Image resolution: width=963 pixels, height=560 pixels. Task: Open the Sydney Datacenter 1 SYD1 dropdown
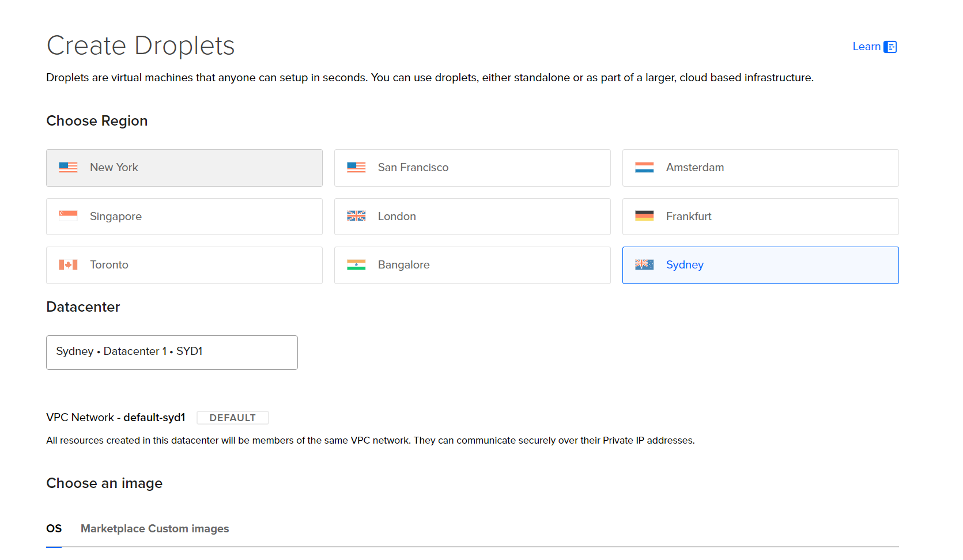coord(172,352)
